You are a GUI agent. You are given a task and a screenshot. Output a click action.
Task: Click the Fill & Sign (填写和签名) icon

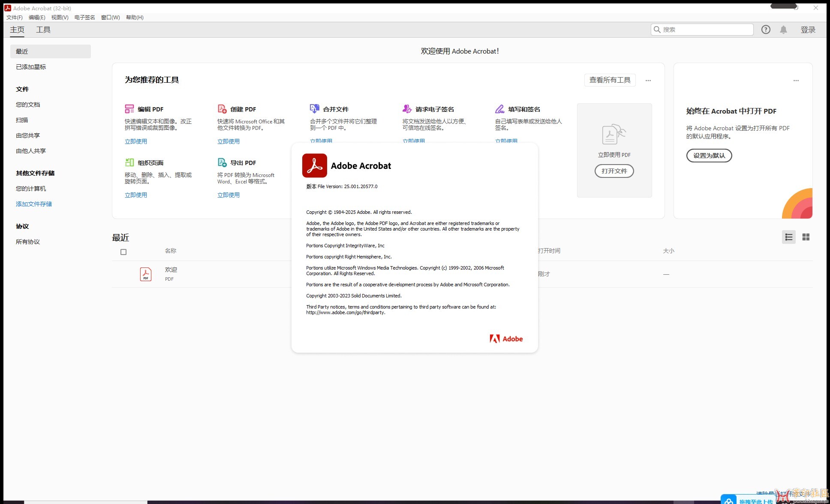[x=500, y=109]
